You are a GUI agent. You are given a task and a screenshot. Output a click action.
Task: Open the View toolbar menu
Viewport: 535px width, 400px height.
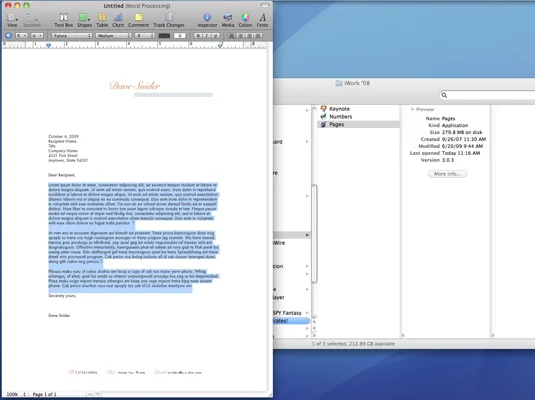(x=12, y=20)
